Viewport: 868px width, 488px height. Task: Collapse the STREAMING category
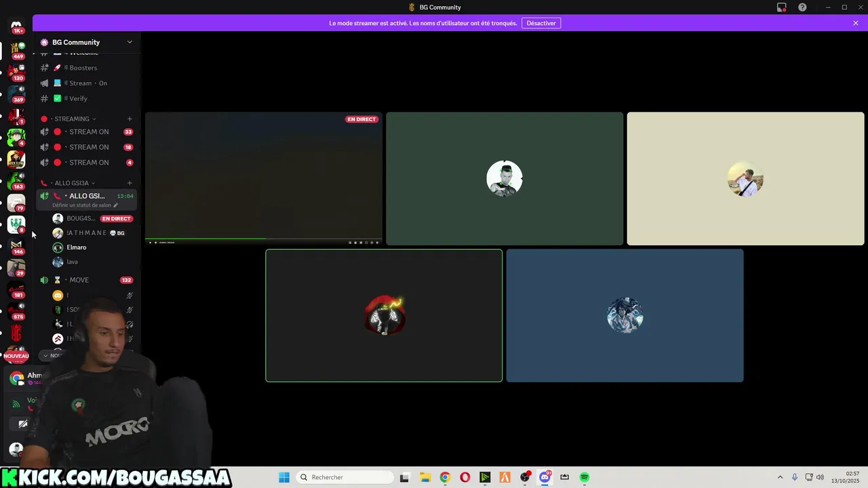click(72, 119)
